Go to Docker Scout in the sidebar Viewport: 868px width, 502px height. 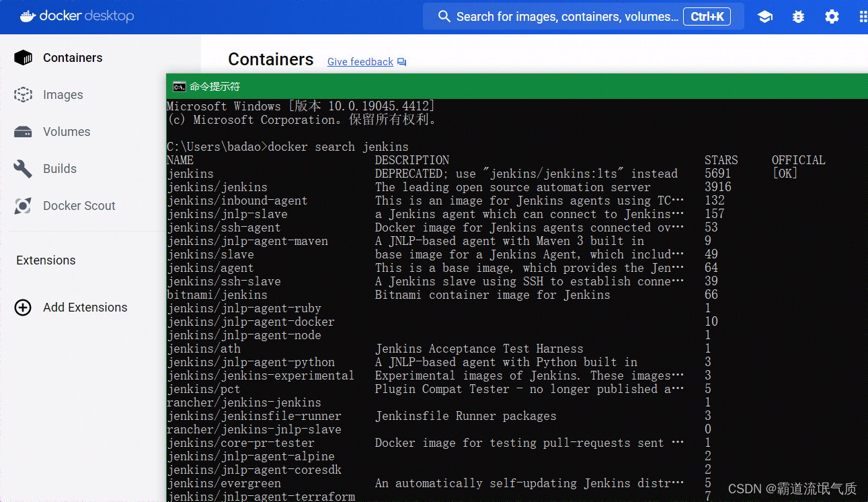tap(79, 206)
